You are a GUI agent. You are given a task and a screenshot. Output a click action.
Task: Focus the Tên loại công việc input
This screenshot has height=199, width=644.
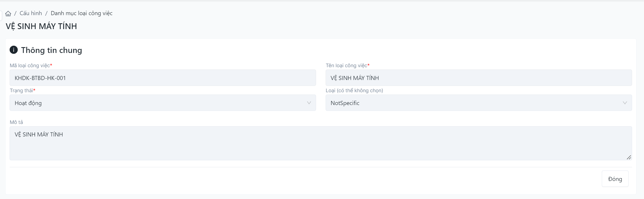(478, 78)
